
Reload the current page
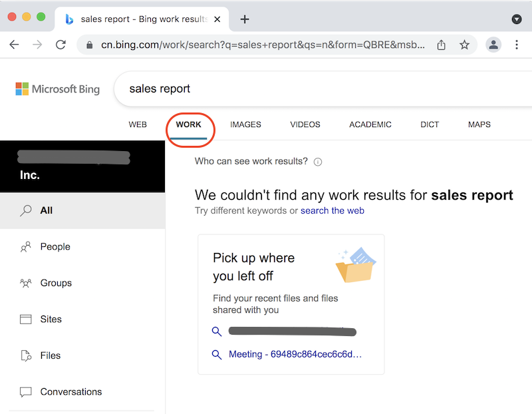[61, 45]
